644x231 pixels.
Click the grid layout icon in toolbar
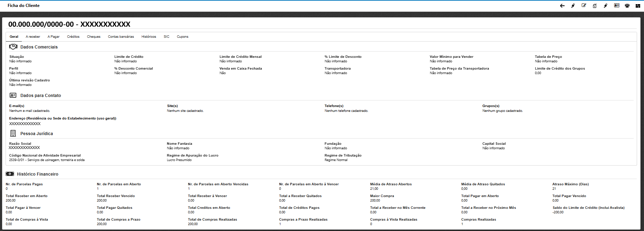coord(638,6)
